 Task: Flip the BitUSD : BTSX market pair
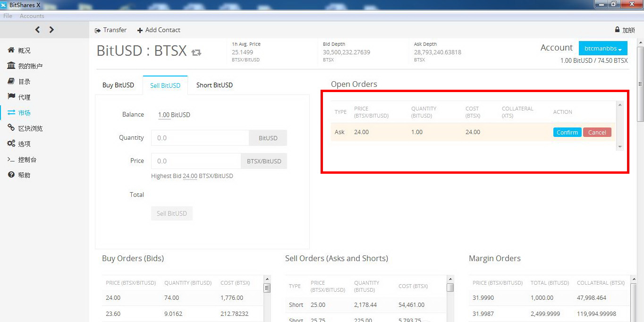click(x=196, y=52)
